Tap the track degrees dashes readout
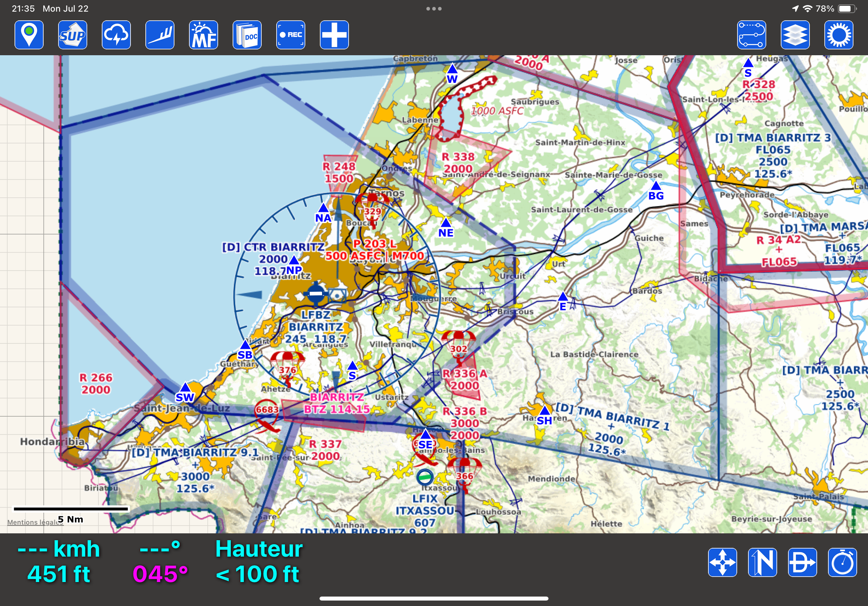 160,548
